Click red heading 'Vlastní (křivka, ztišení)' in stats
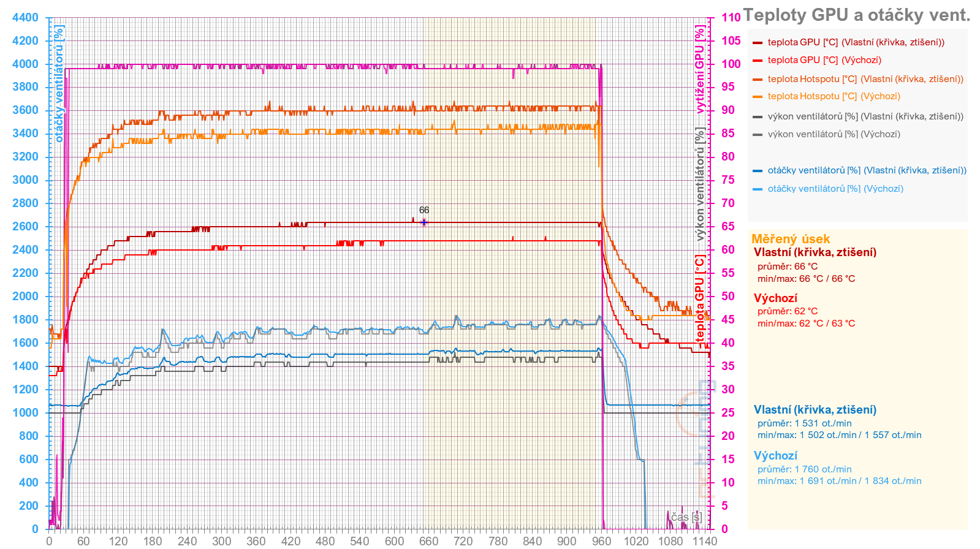This screenshot has height=549, width=980. [815, 252]
